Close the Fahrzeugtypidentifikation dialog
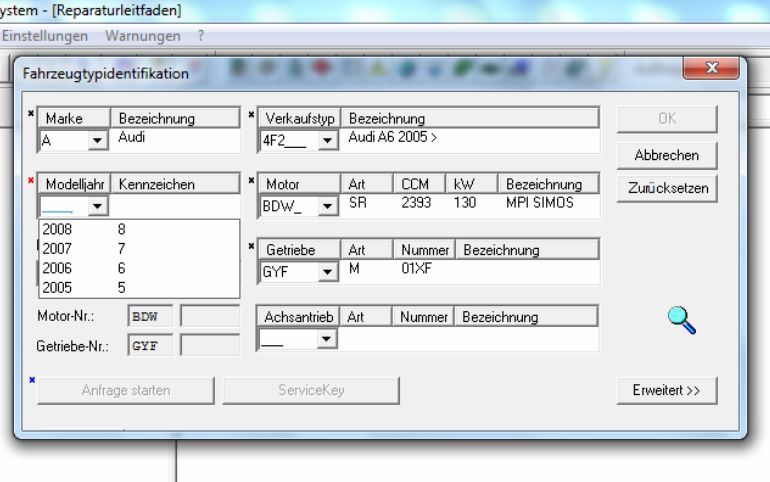770x482 pixels. (711, 68)
